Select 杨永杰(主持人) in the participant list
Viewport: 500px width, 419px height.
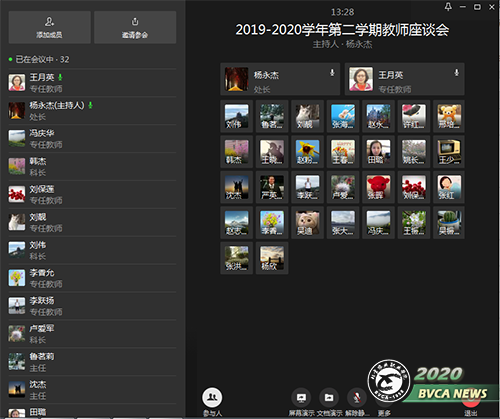click(92, 111)
